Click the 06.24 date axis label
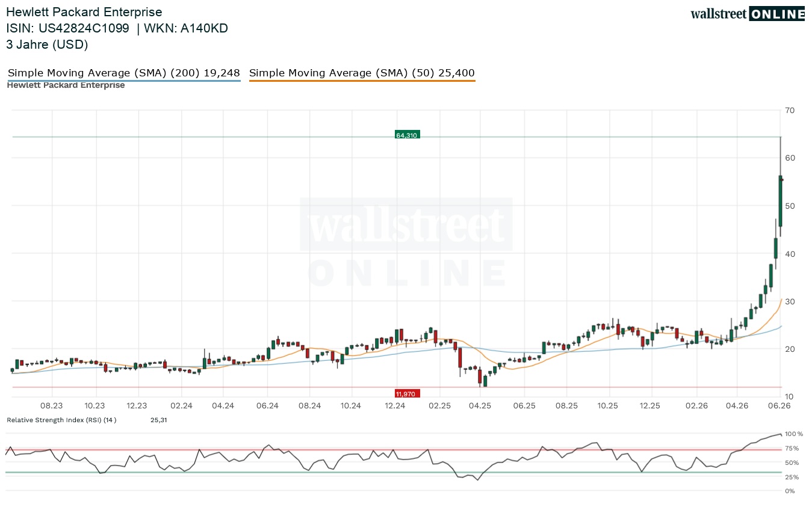This screenshot has height=507, width=812. [267, 406]
